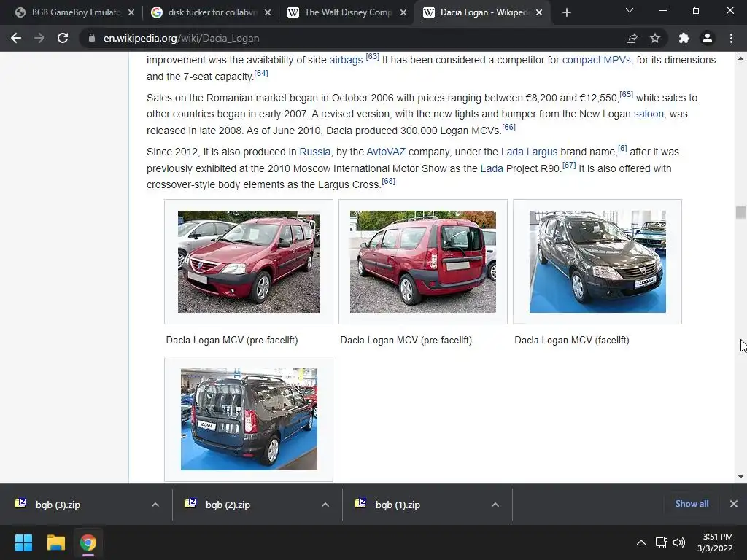Bookmark this page with the star
Image resolution: width=747 pixels, height=560 pixels.
(655, 38)
